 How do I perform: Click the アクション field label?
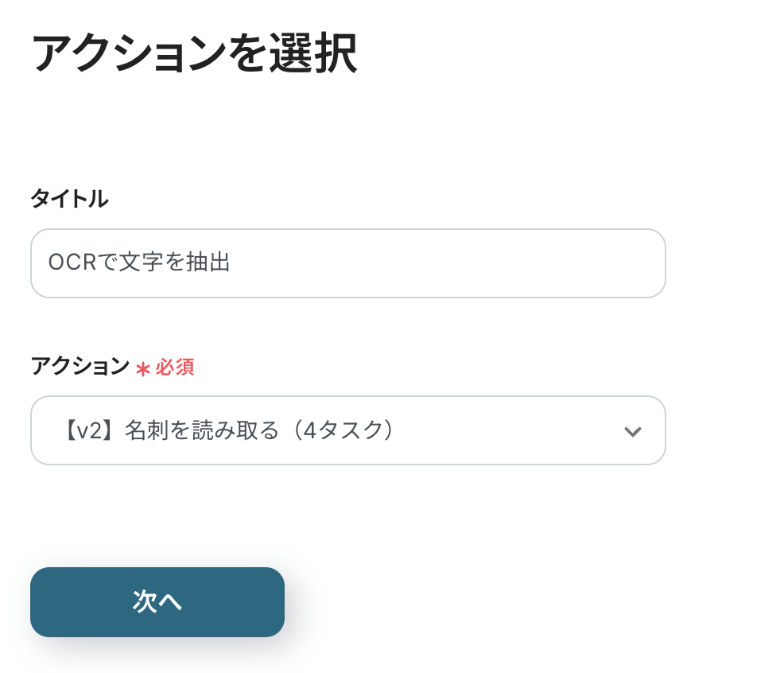tap(80, 367)
